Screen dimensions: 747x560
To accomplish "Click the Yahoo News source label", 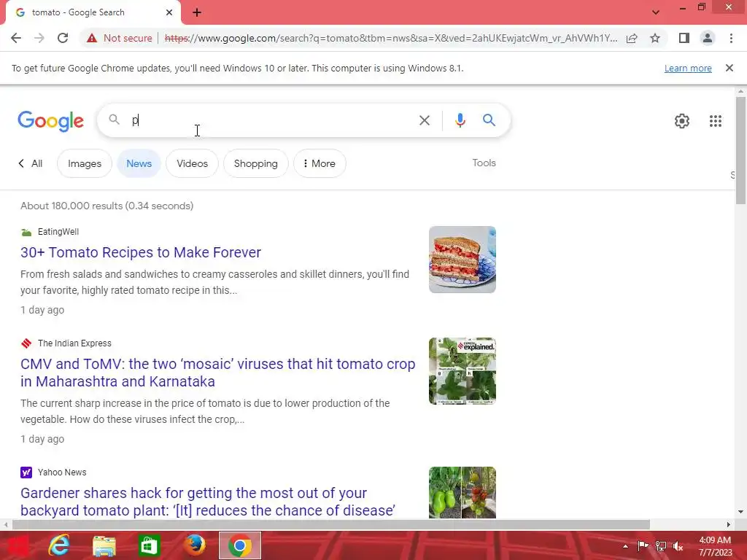I will click(x=62, y=472).
